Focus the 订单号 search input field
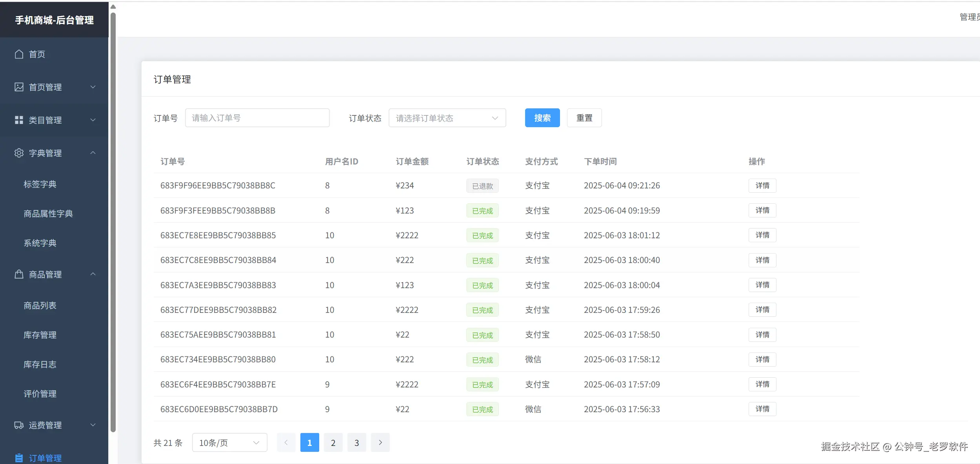 [x=257, y=118]
